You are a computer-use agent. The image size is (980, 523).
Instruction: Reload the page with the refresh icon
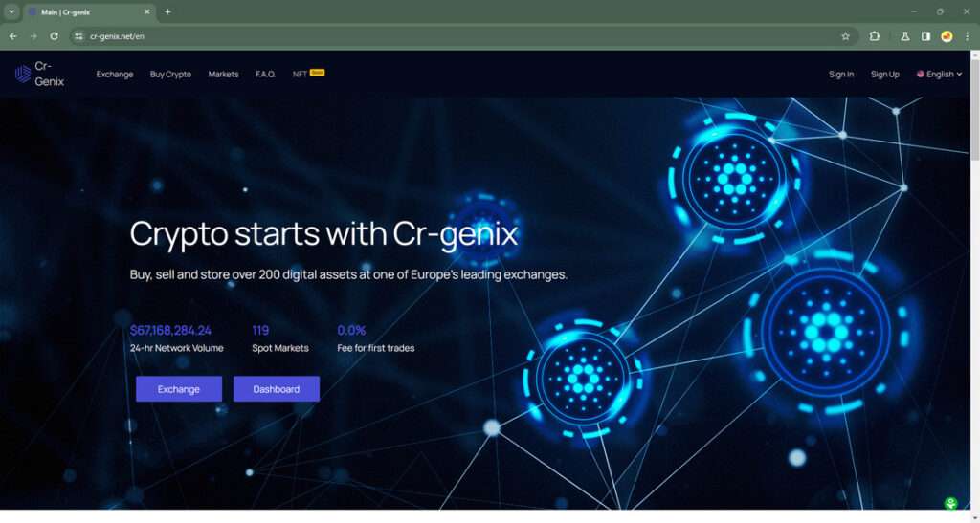(x=54, y=37)
